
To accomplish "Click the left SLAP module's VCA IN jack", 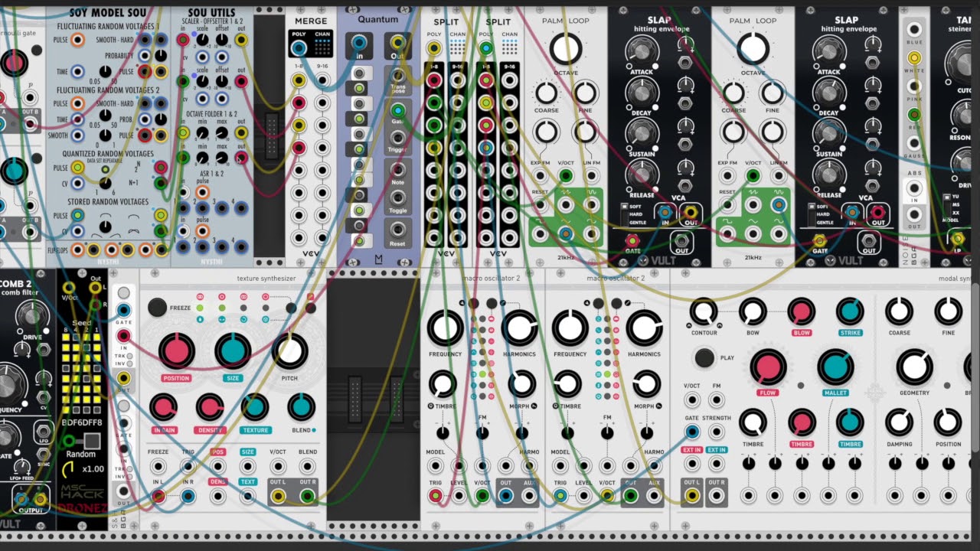I will (665, 213).
